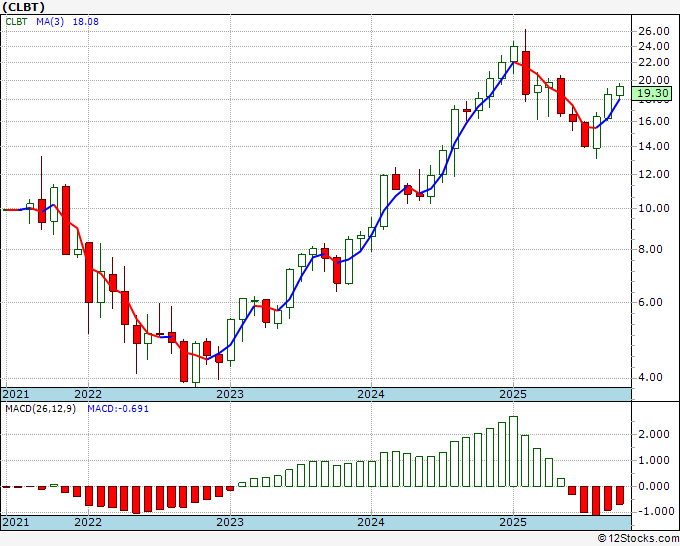This screenshot has height=546, width=680.
Task: Click the 2023 label on MACD timeline
Action: (230, 522)
